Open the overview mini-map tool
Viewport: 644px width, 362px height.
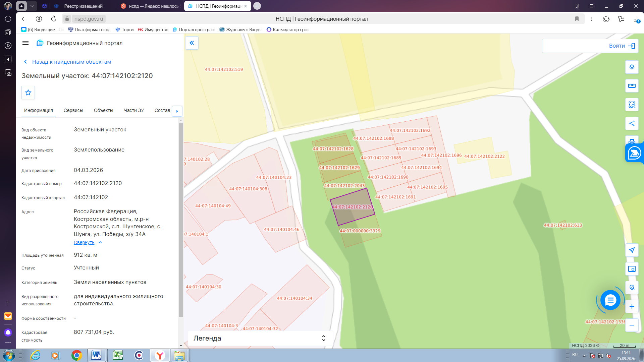632,269
